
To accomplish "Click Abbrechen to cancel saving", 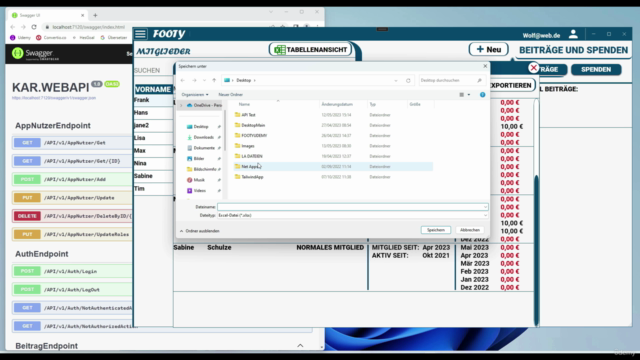I will coord(470,230).
